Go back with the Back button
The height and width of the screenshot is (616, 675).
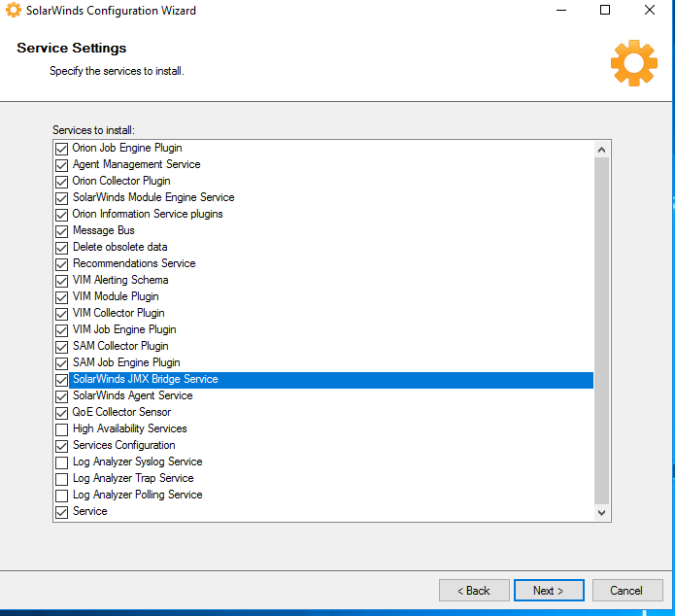click(x=474, y=590)
